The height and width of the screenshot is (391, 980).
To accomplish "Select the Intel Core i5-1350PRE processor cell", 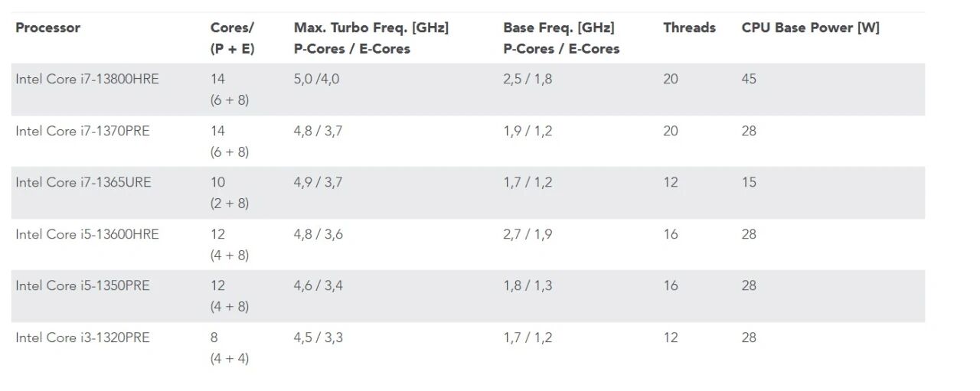I will pyautogui.click(x=83, y=285).
